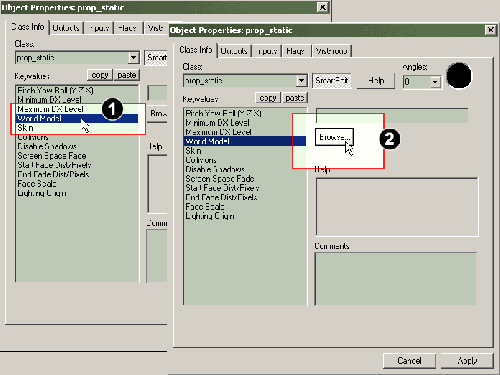Select Minimum DX Level in front window list
500x375 pixels.
245,123
